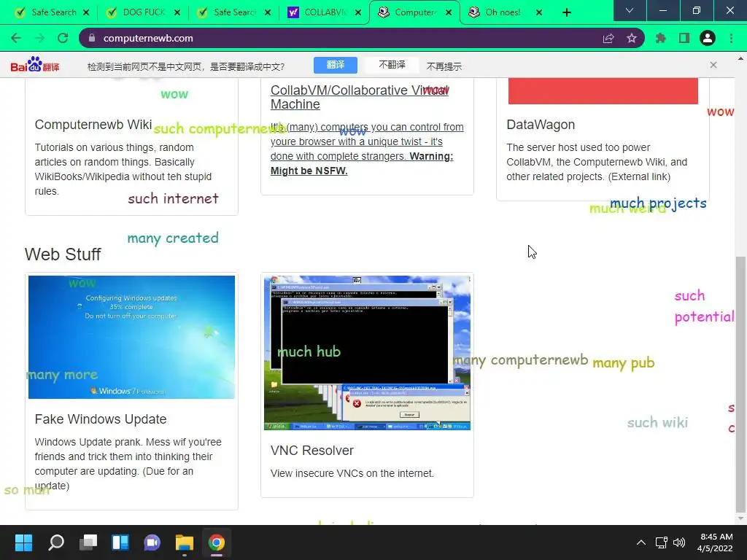Switch to the COLLABVM Yahoo tab

pos(325,12)
